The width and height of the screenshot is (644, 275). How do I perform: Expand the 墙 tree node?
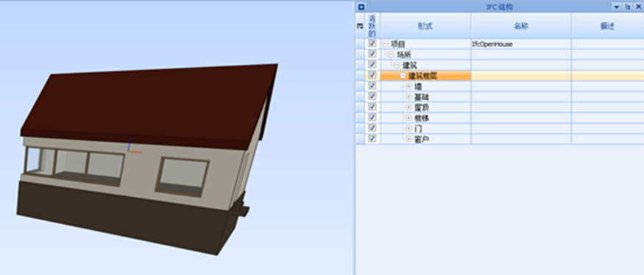pos(408,86)
